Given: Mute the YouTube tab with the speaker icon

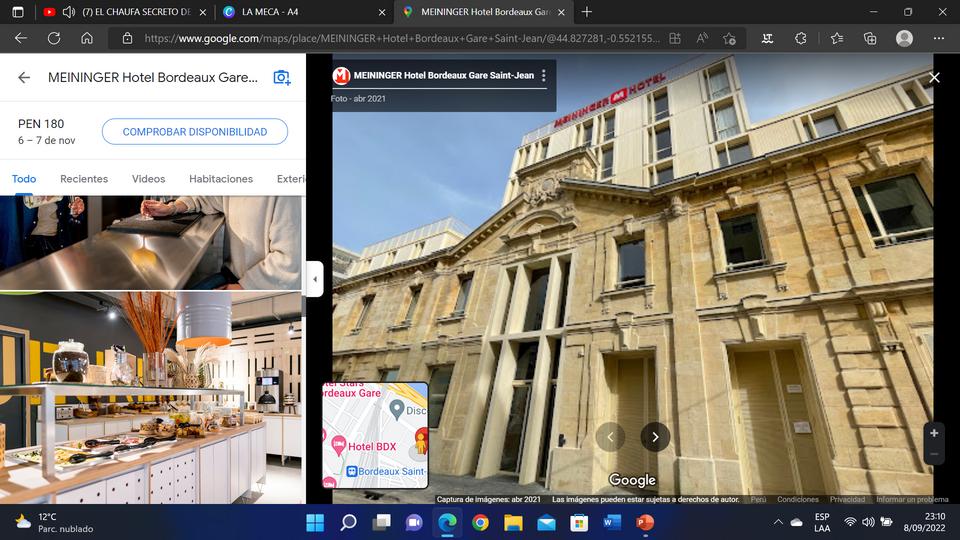Looking at the screenshot, I should pyautogui.click(x=69, y=12).
